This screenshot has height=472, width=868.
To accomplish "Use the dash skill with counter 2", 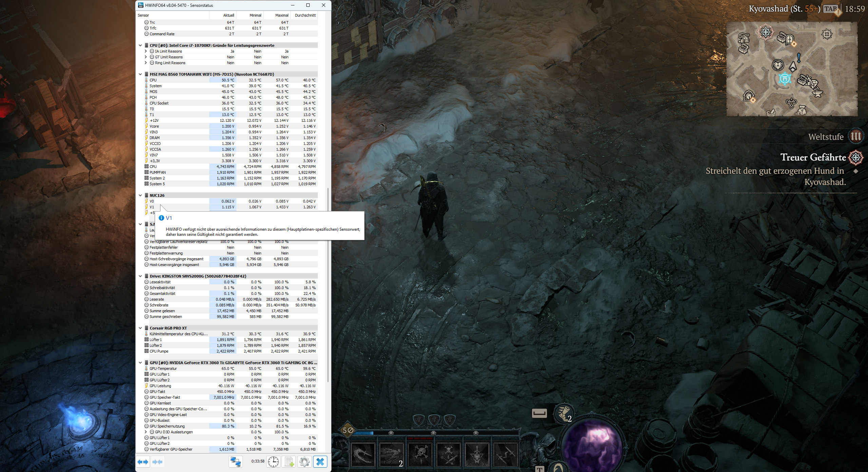I will point(392,455).
